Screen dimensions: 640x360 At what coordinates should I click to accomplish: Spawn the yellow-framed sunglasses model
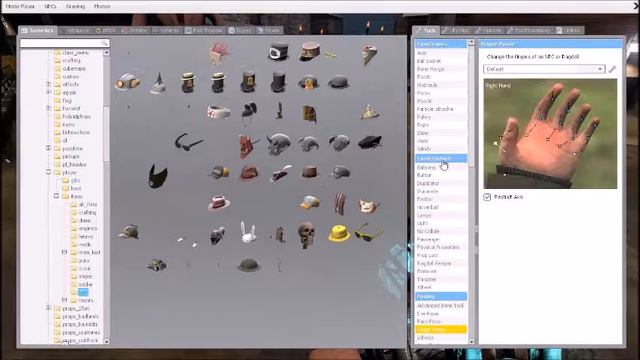369,232
